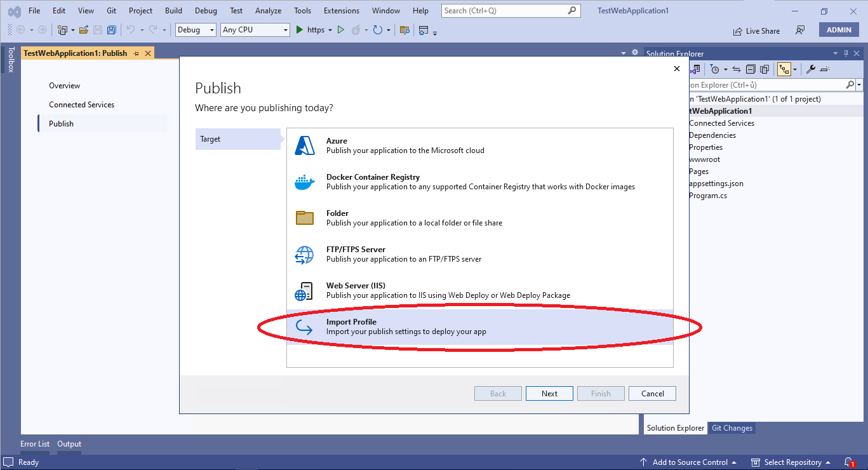Open the Output tab at the bottom
Image resolution: width=868 pixels, height=470 pixels.
69,444
